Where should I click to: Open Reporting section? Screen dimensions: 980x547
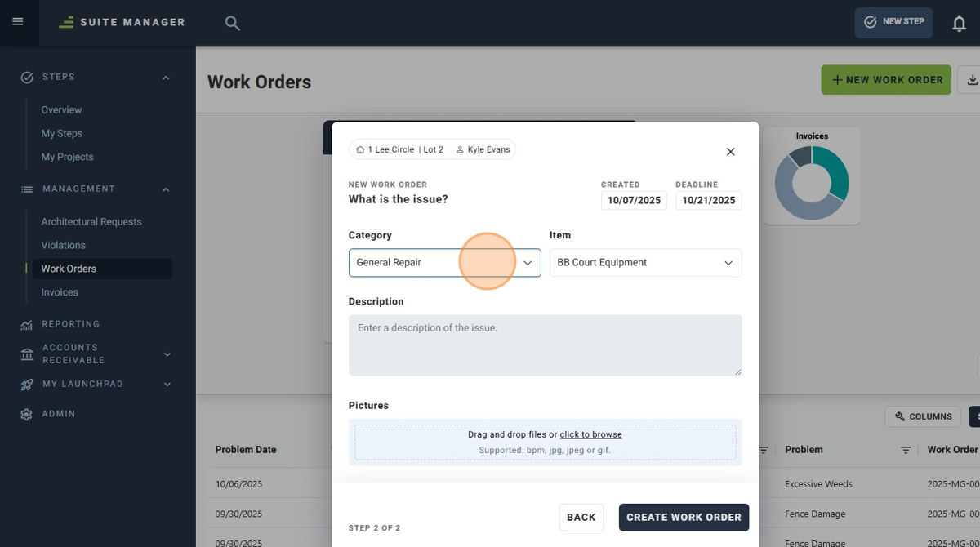(71, 325)
